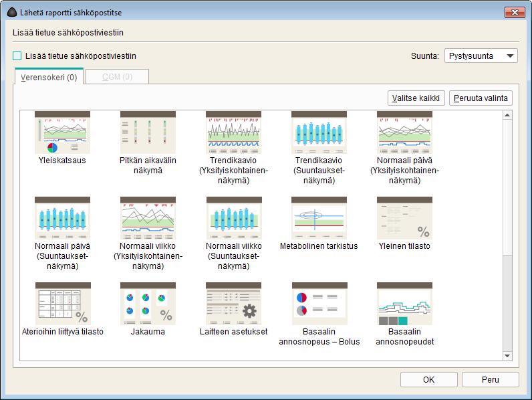Image resolution: width=532 pixels, height=400 pixels.
Task: Select the Jakauma report icon
Action: (148, 304)
